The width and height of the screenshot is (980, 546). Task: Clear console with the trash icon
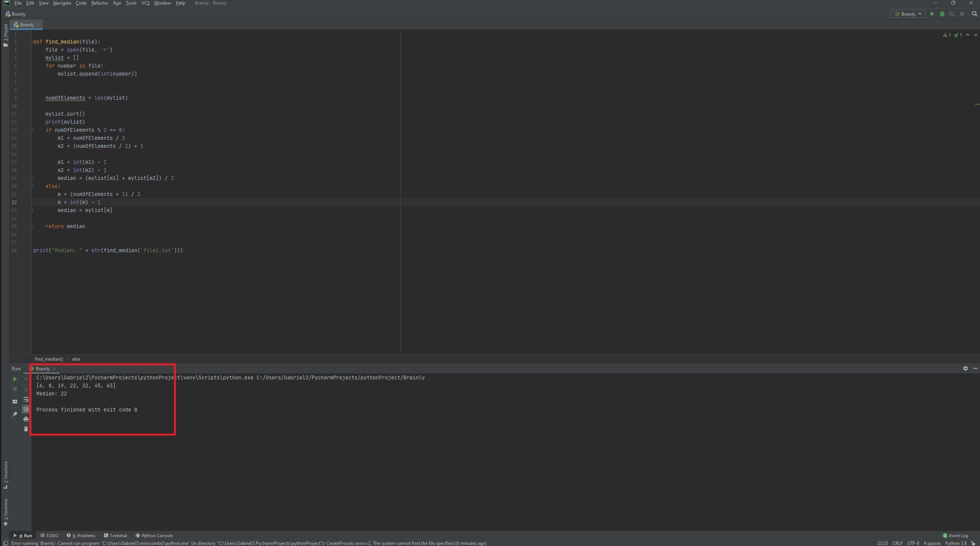26,429
